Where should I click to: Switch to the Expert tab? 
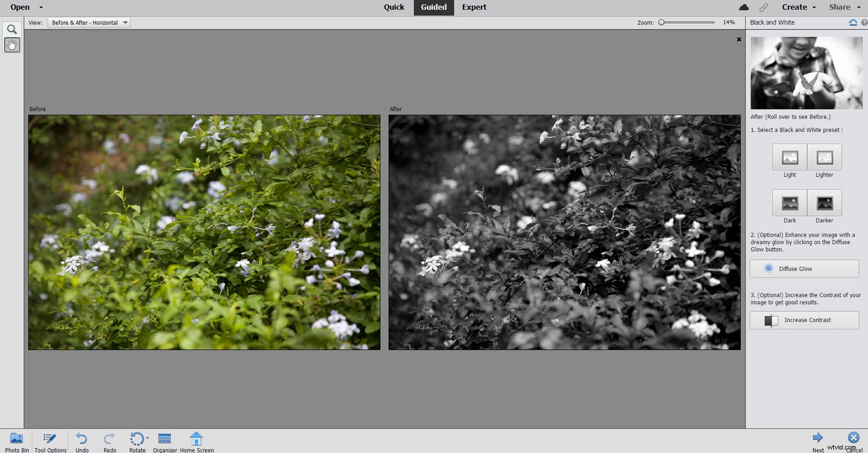coord(474,7)
